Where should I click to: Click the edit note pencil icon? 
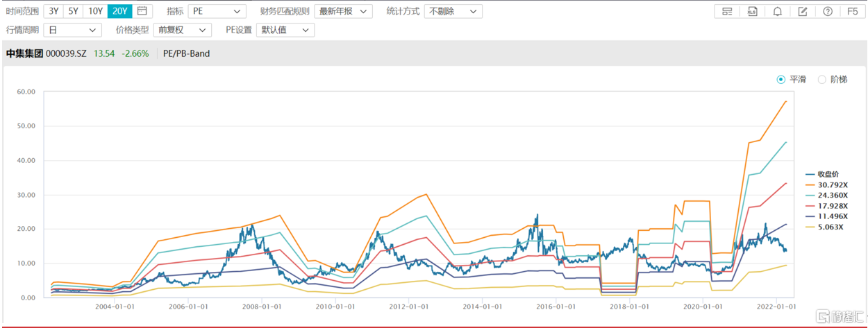click(802, 12)
